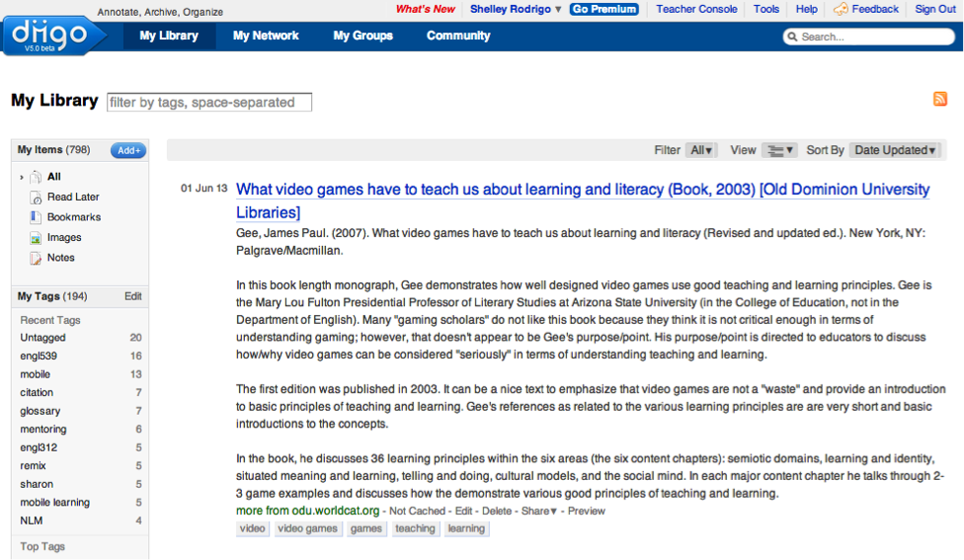The image size is (964, 560).
Task: Open Shelley Rodrigo account menu
Action: coord(515,9)
